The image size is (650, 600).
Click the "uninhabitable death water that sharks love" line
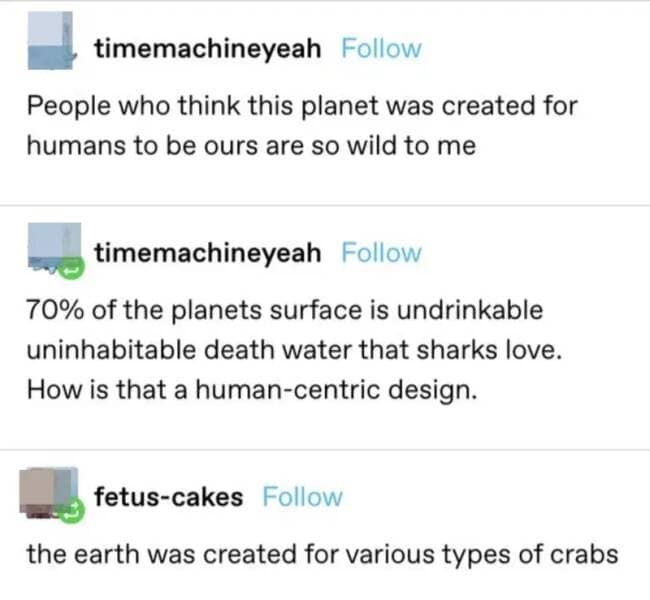tap(298, 350)
